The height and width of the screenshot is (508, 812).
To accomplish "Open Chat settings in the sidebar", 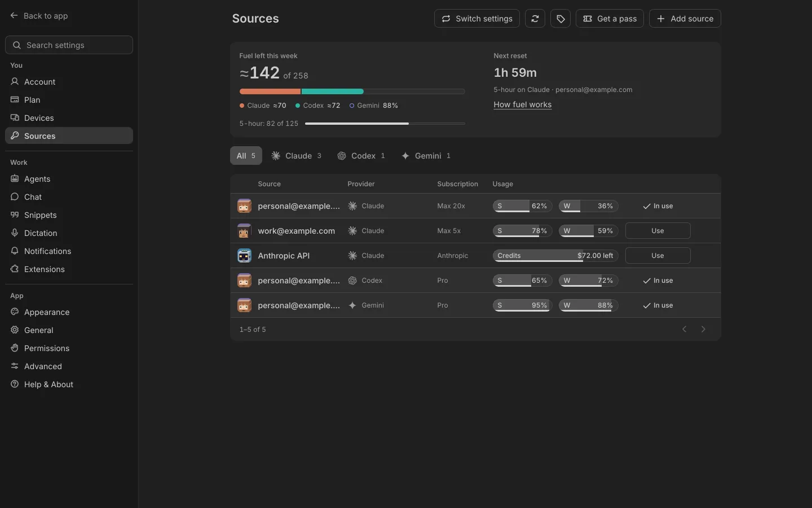I will coord(69,197).
